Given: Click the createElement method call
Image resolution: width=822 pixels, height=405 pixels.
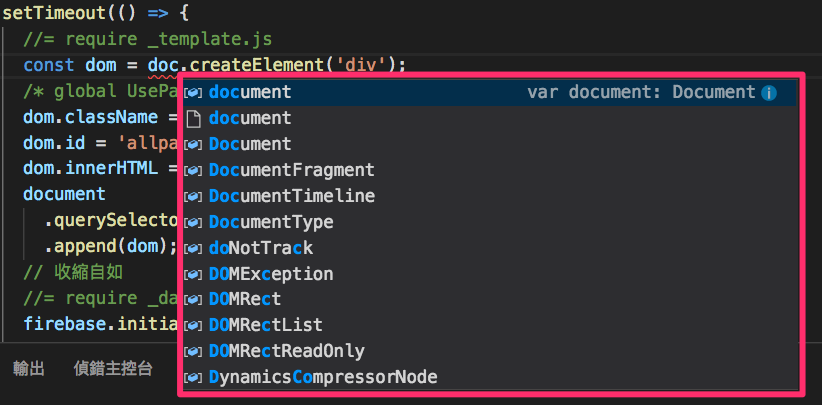Looking at the screenshot, I should click(256, 65).
